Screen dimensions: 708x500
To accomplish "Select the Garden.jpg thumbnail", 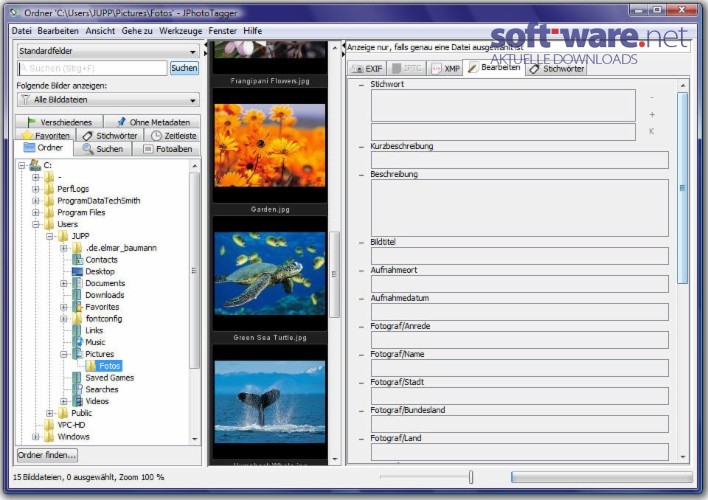I will 270,145.
